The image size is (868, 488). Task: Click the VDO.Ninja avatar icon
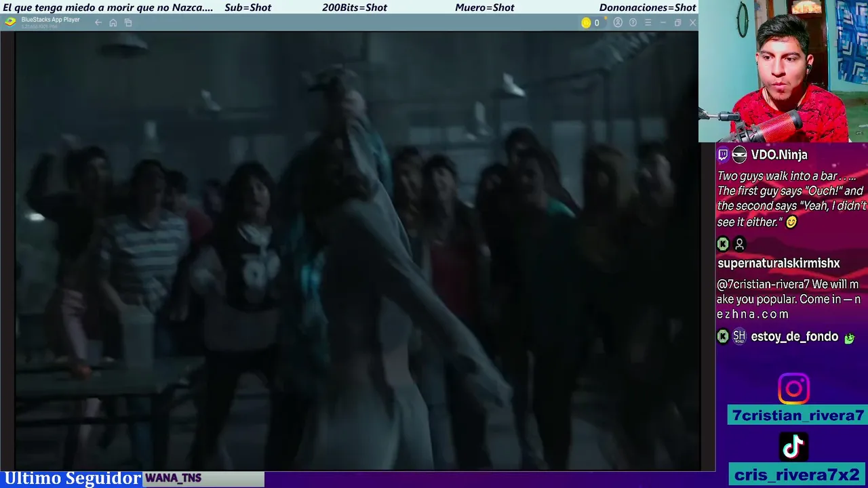[739, 155]
